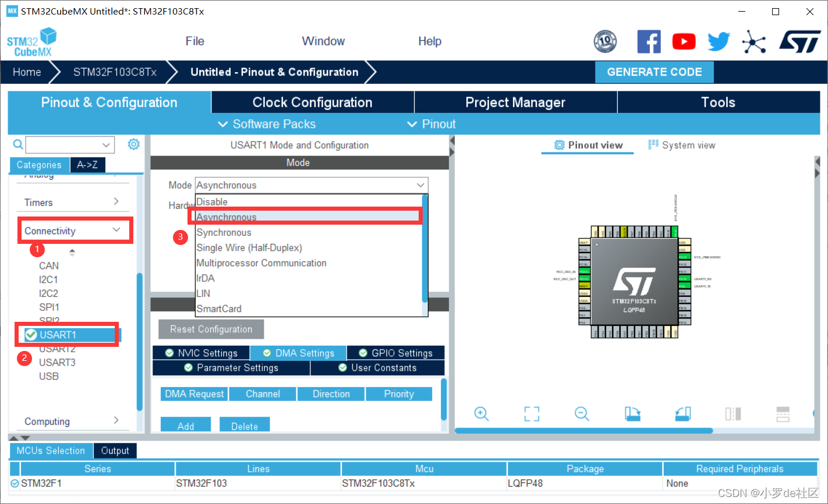Click the zoom in magnifier icon

482,414
